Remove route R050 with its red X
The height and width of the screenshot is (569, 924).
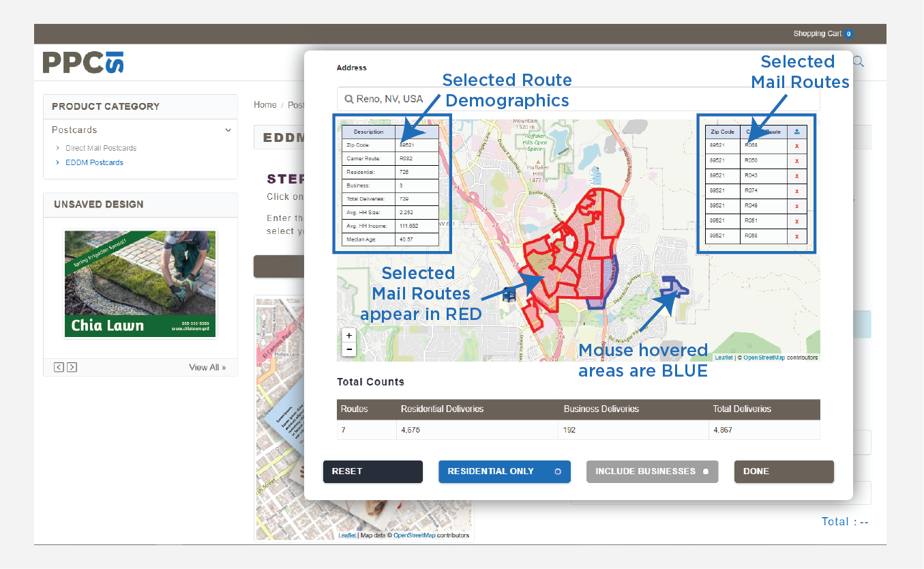click(x=796, y=161)
